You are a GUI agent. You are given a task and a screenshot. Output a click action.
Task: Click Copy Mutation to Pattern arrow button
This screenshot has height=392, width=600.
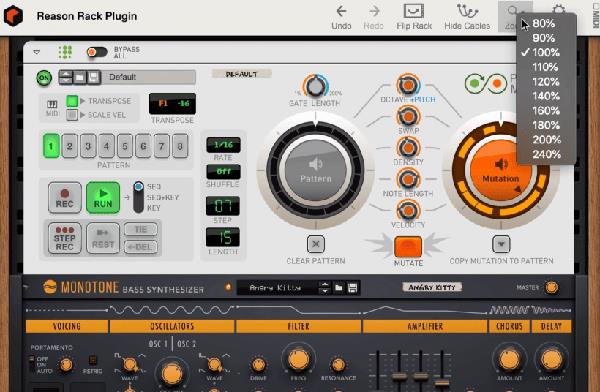(x=501, y=244)
